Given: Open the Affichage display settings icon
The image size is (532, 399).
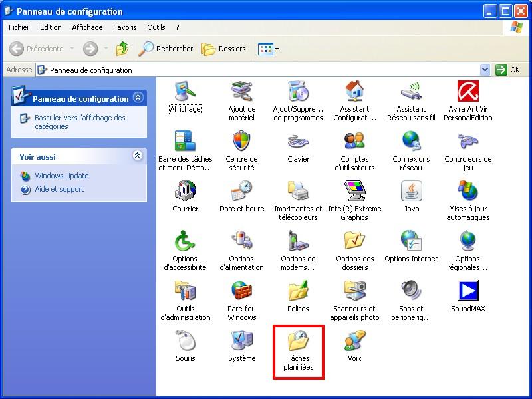Looking at the screenshot, I should pos(186,92).
